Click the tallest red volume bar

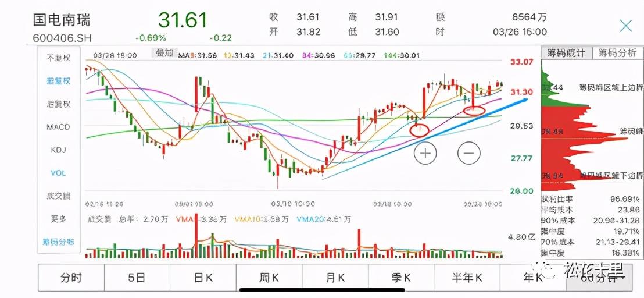pyautogui.click(x=196, y=236)
